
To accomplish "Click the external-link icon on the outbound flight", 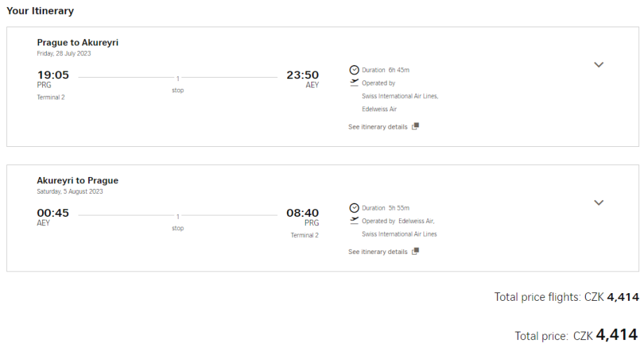I will click(415, 127).
